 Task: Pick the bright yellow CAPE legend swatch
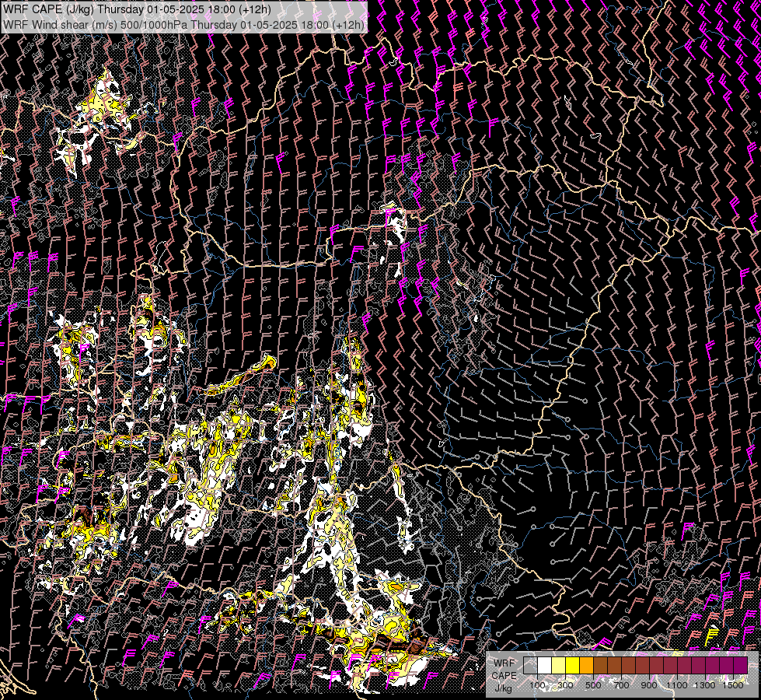pyautogui.click(x=573, y=665)
